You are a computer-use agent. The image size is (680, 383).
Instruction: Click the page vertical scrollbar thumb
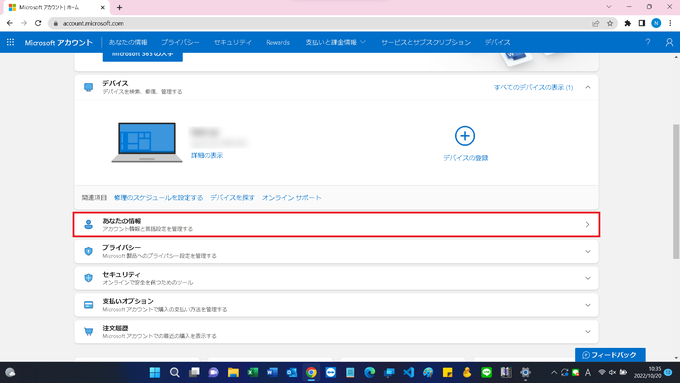click(676, 191)
